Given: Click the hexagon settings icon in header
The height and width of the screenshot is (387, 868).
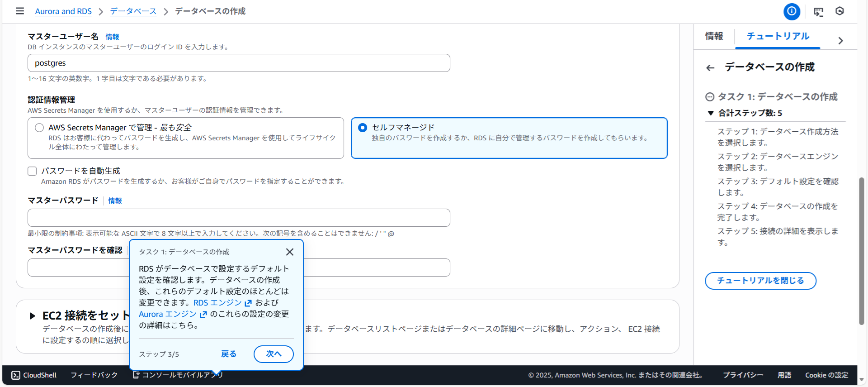Looking at the screenshot, I should coord(840,11).
